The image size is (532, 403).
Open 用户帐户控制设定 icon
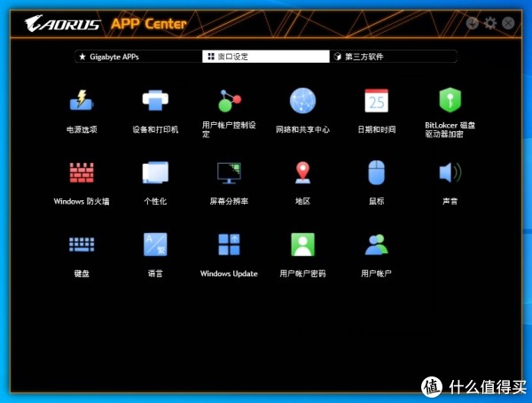coord(230,101)
